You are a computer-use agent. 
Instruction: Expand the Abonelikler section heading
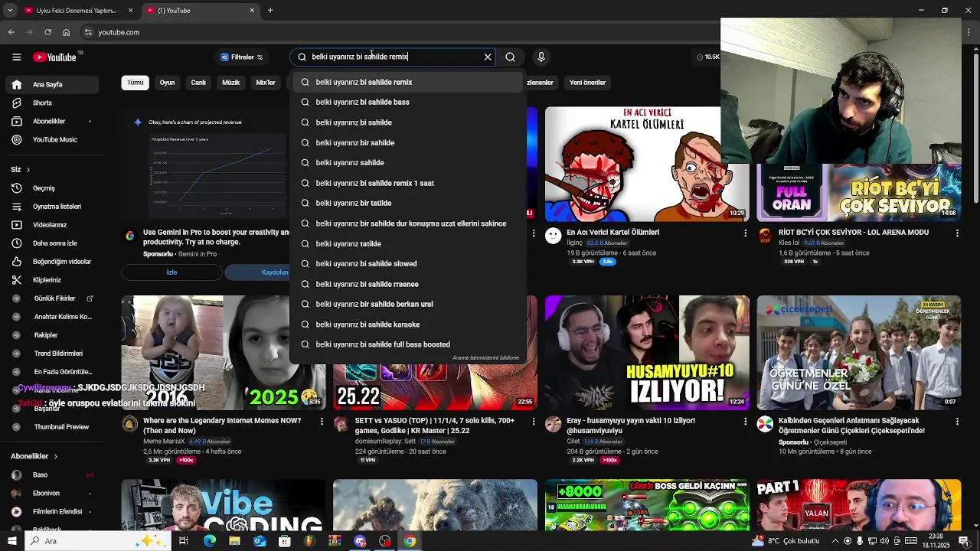pos(34,456)
